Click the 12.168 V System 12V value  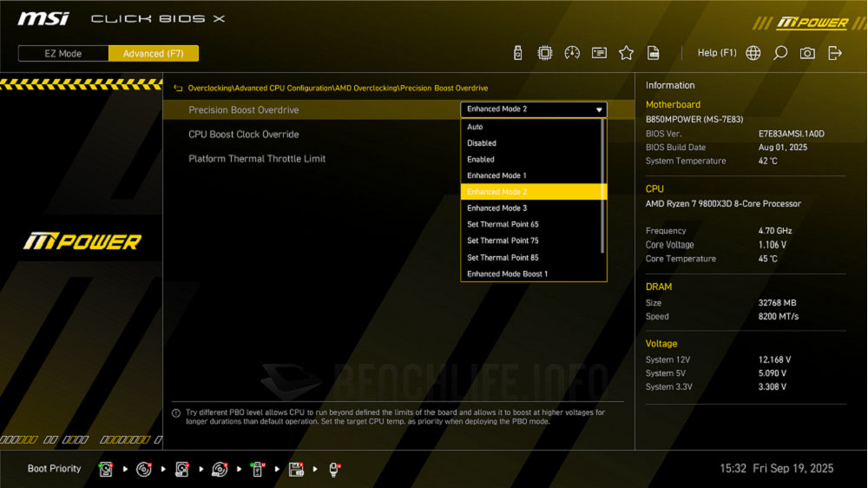tap(774, 360)
